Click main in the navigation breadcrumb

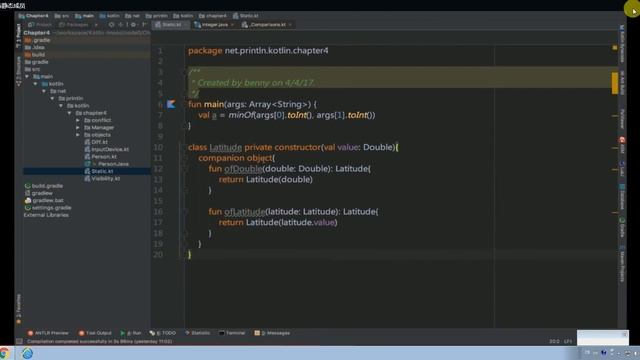click(84, 16)
